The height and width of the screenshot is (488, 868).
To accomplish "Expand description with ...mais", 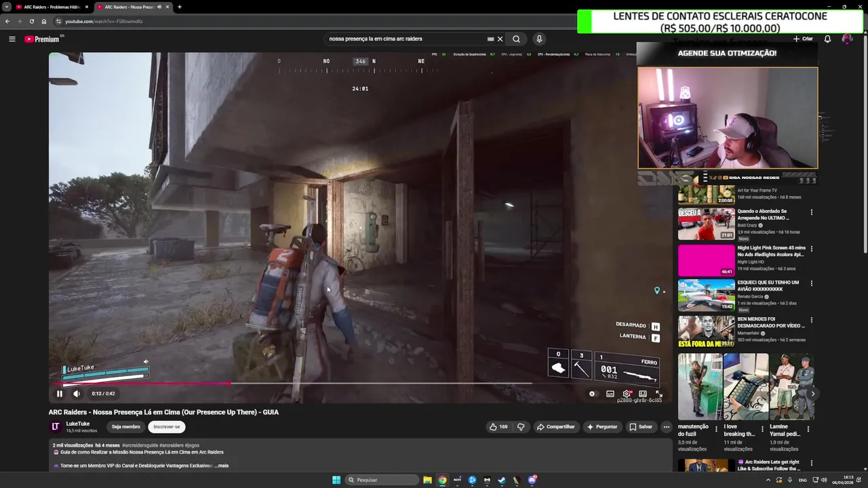I will point(222,466).
